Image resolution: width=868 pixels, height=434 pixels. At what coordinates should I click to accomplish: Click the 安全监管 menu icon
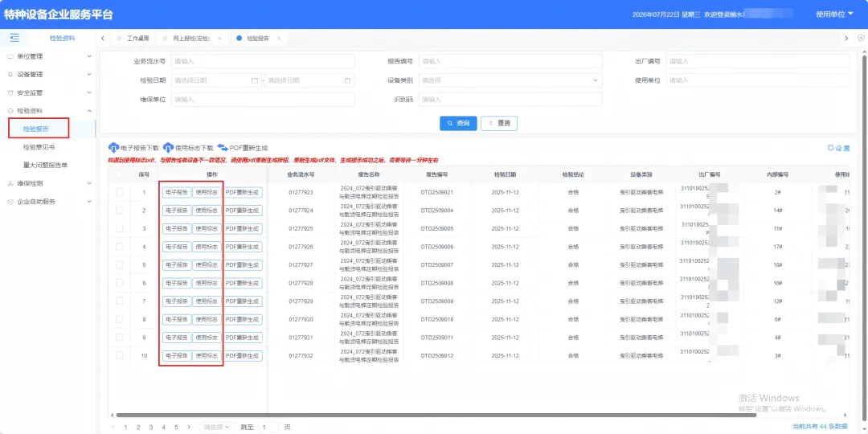pos(10,92)
